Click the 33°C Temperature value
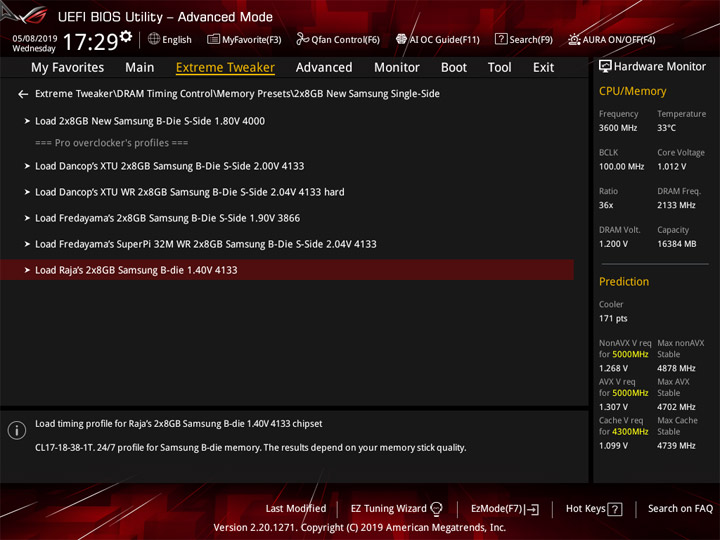The height and width of the screenshot is (540, 720). pyautogui.click(x=666, y=128)
